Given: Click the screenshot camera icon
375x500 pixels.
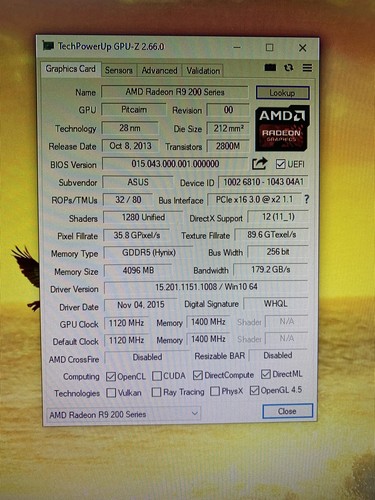Looking at the screenshot, I should 270,68.
